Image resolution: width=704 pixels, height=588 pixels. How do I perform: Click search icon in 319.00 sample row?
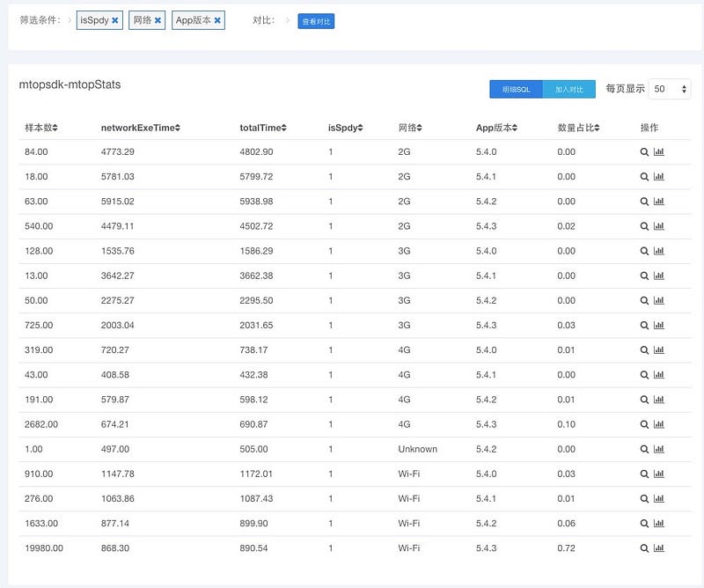coord(644,350)
